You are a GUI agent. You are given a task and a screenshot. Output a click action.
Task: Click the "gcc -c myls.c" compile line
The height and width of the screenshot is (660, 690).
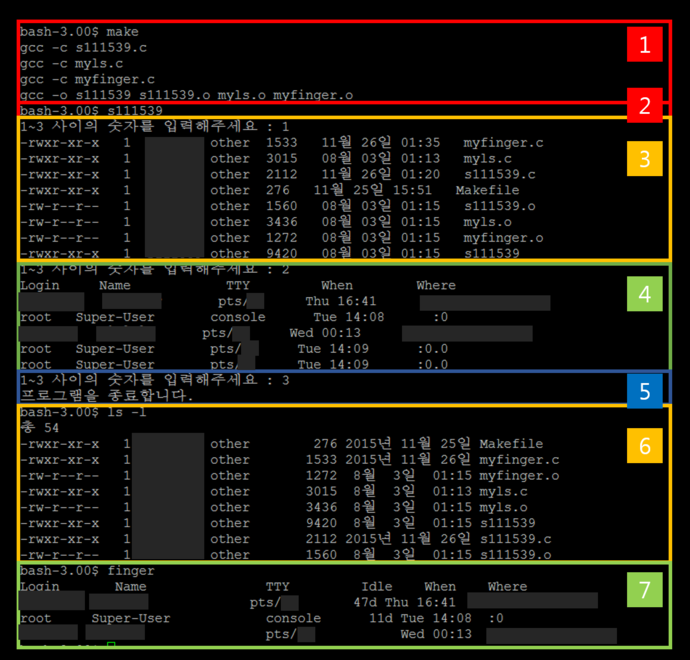coord(79,63)
